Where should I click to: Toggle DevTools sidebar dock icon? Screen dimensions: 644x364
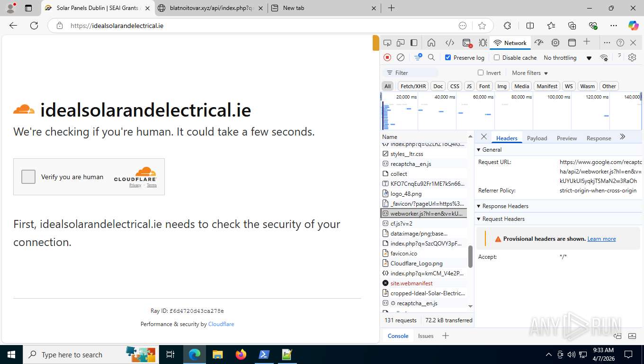click(414, 43)
